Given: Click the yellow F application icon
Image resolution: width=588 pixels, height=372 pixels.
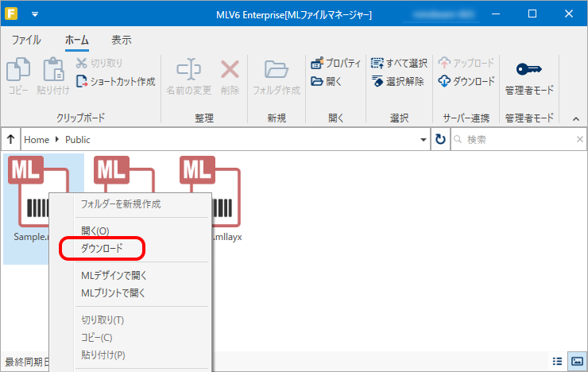Looking at the screenshot, I should click(11, 14).
